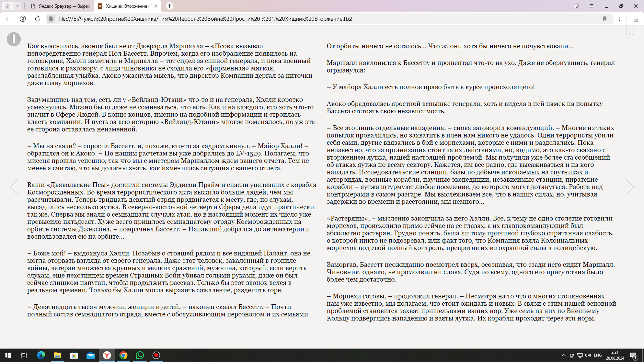Open the downloads arrow icon
Screen dimensions: 644x362
[x=636, y=19]
